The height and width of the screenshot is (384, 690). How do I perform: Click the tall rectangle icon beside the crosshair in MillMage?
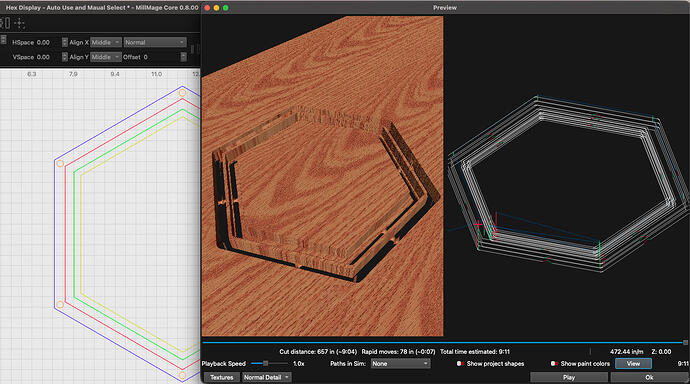[7, 23]
